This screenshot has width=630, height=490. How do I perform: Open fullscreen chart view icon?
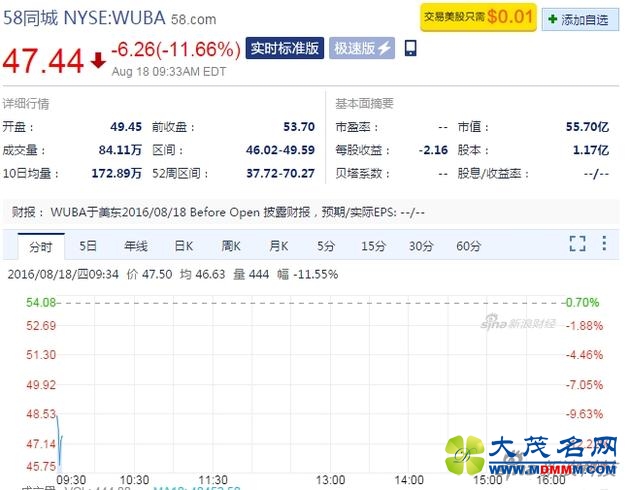[x=578, y=243]
